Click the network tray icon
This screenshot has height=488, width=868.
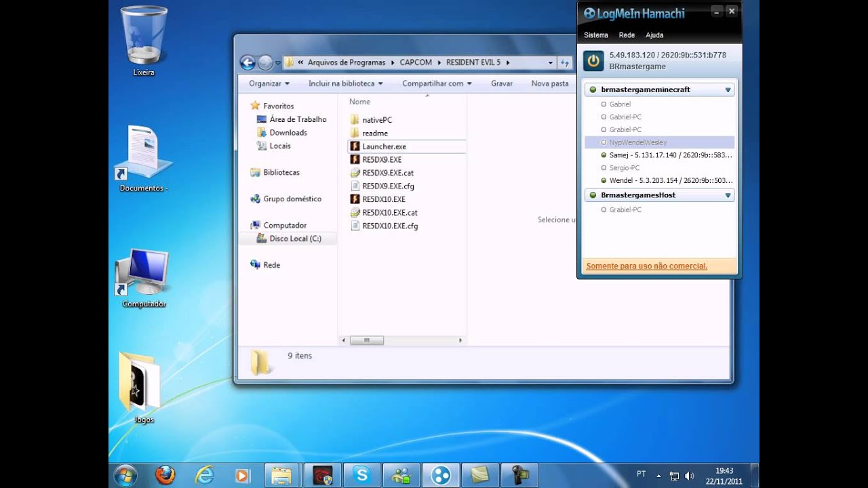674,476
